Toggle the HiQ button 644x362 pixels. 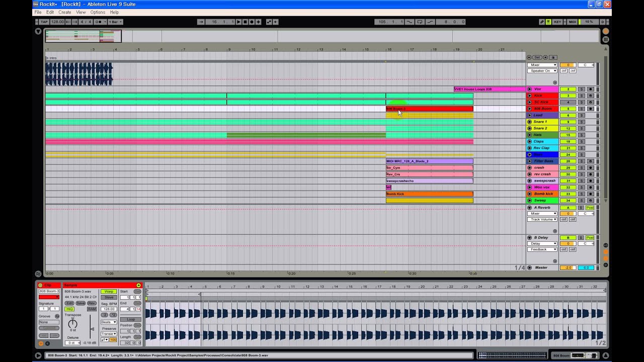point(69,309)
